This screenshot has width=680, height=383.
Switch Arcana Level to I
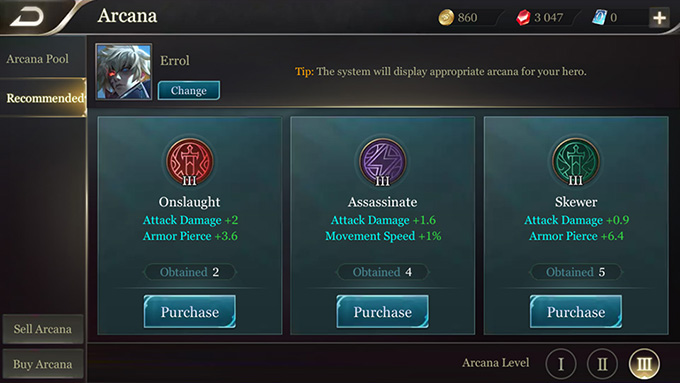pos(561,364)
